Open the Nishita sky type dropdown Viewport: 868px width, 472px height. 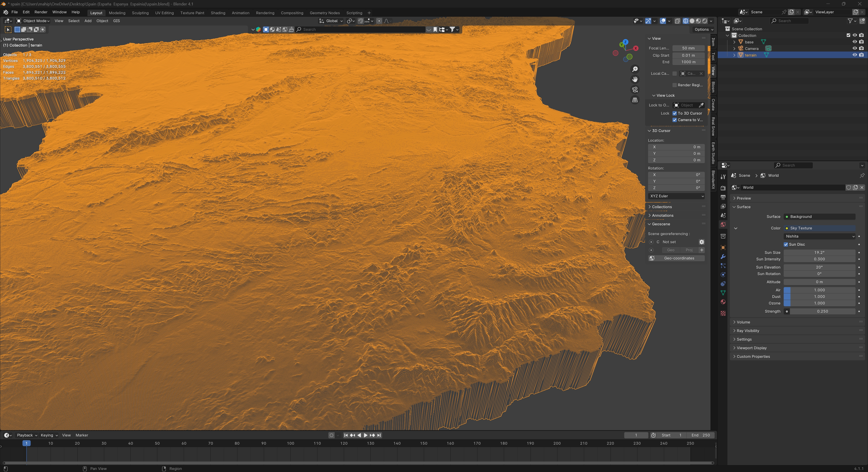pyautogui.click(x=819, y=236)
